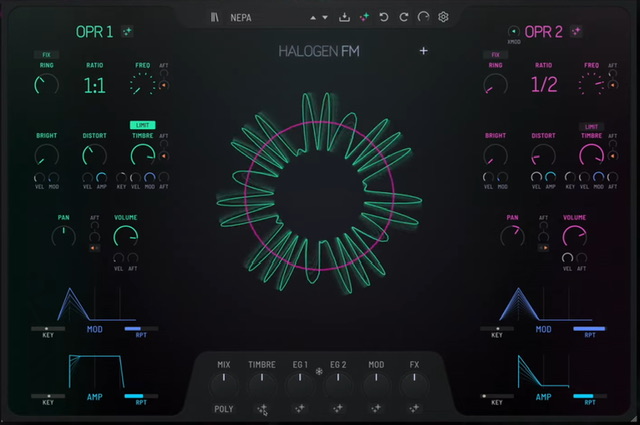Toggle aftertouch direction under OPR 1 PAN

[x=94, y=248]
